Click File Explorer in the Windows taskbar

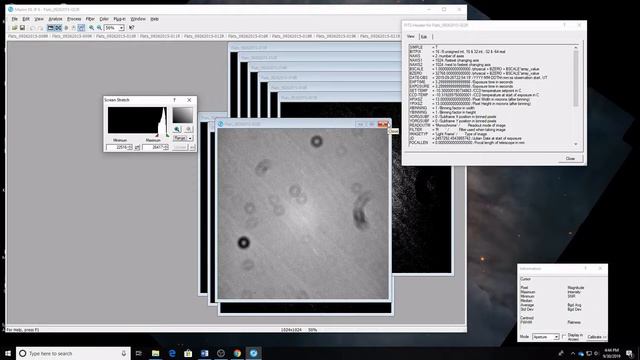pos(156,353)
